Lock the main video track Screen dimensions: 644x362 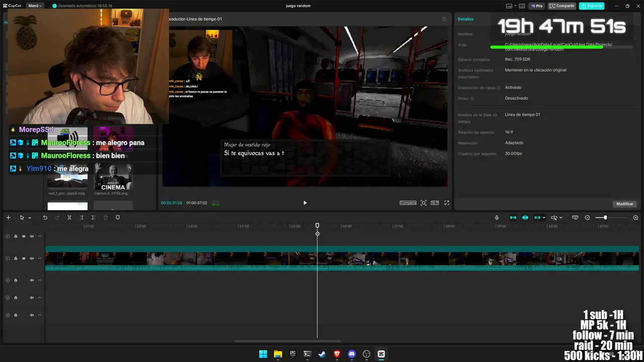[16, 258]
